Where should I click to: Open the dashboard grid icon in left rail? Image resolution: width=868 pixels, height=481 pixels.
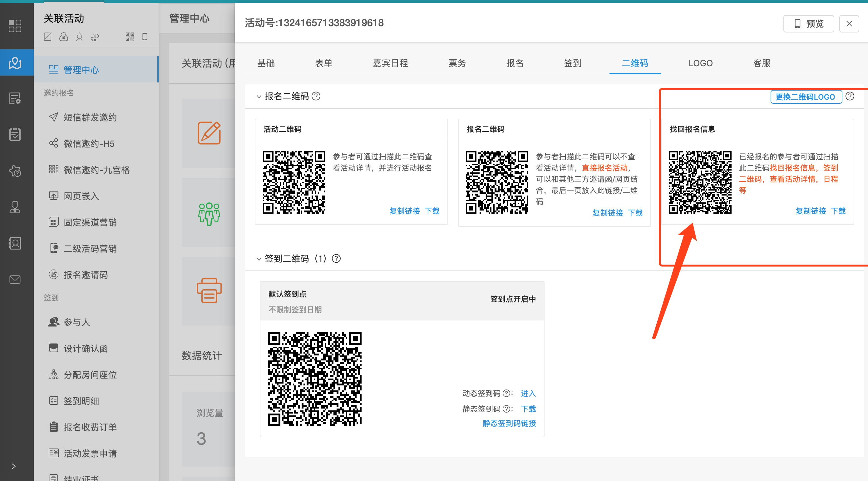tap(15, 26)
